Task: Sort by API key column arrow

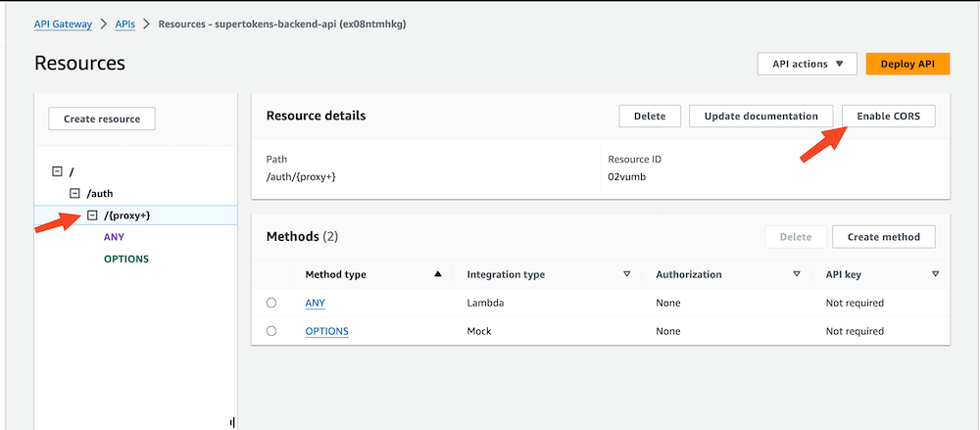Action: coord(936,274)
